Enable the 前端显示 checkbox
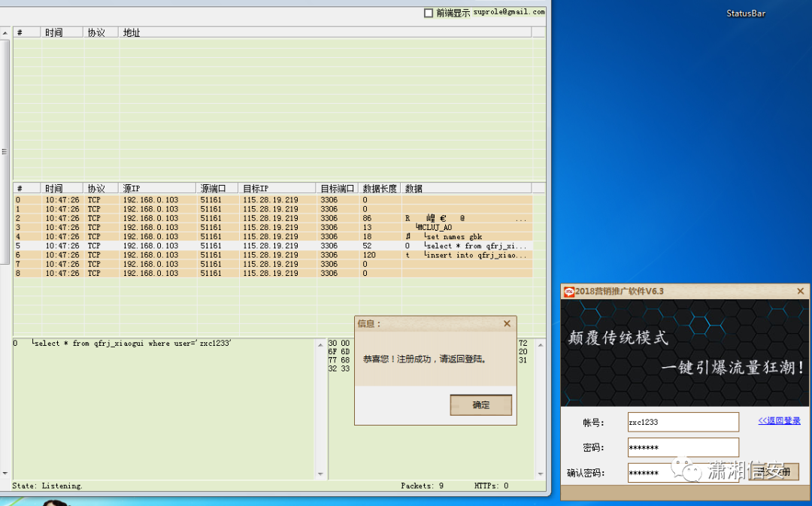This screenshot has width=812, height=506. 429,13
